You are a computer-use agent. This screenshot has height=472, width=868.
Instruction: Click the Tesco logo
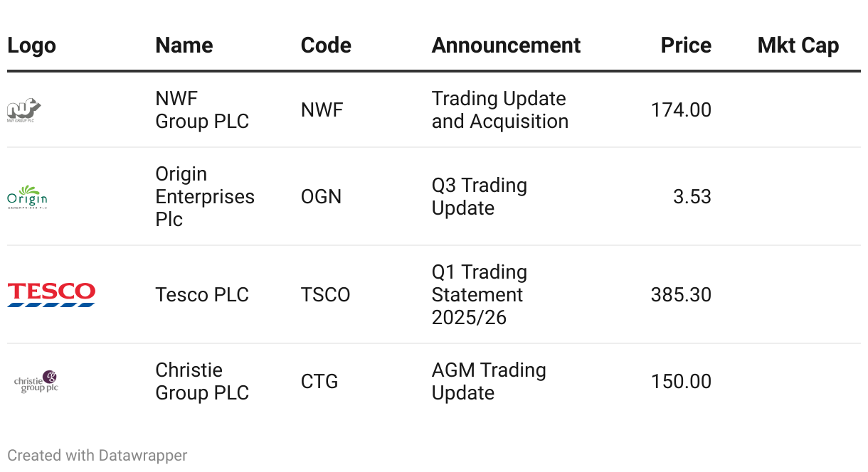(x=51, y=294)
